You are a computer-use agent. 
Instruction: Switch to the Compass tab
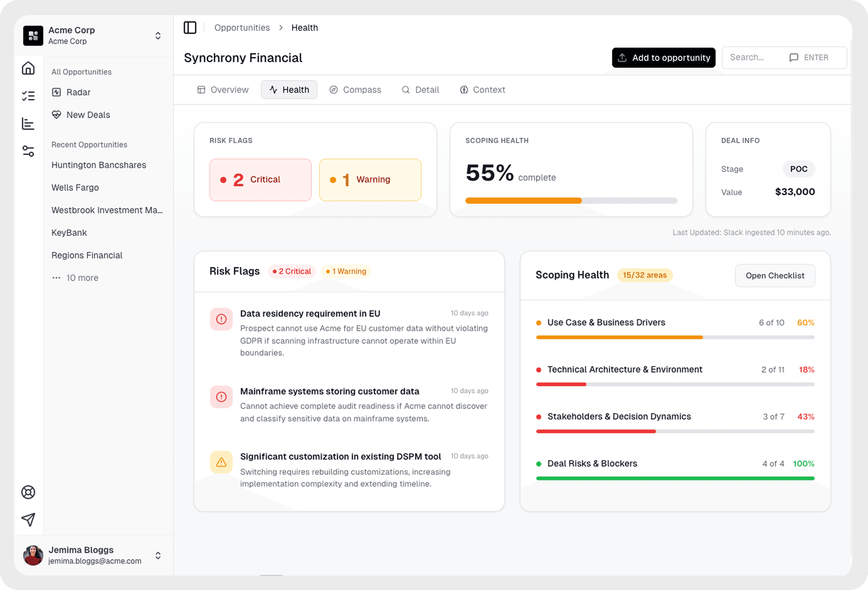[355, 90]
